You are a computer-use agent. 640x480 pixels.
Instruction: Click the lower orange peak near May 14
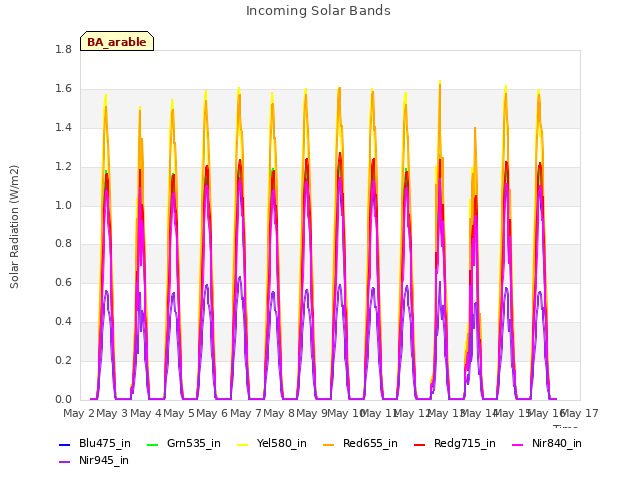(x=475, y=129)
